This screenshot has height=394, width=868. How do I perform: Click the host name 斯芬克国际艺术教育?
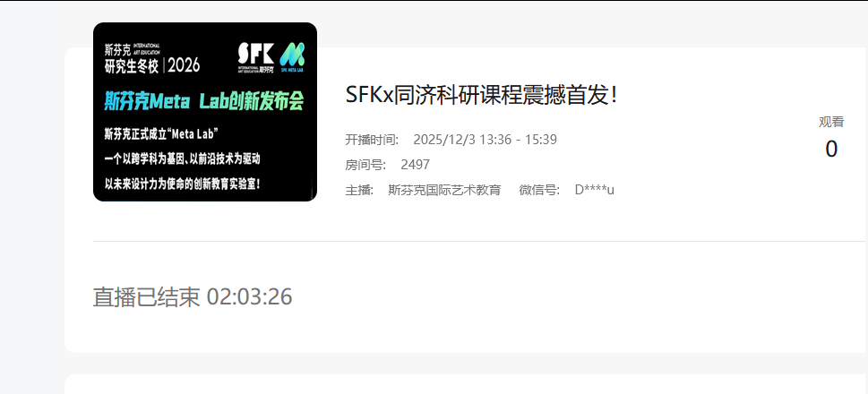pyautogui.click(x=444, y=191)
